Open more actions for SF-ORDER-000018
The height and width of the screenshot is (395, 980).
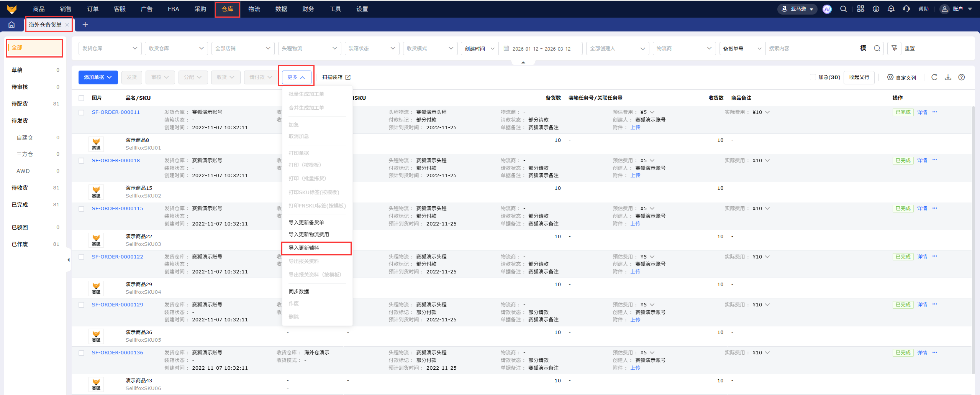click(934, 160)
